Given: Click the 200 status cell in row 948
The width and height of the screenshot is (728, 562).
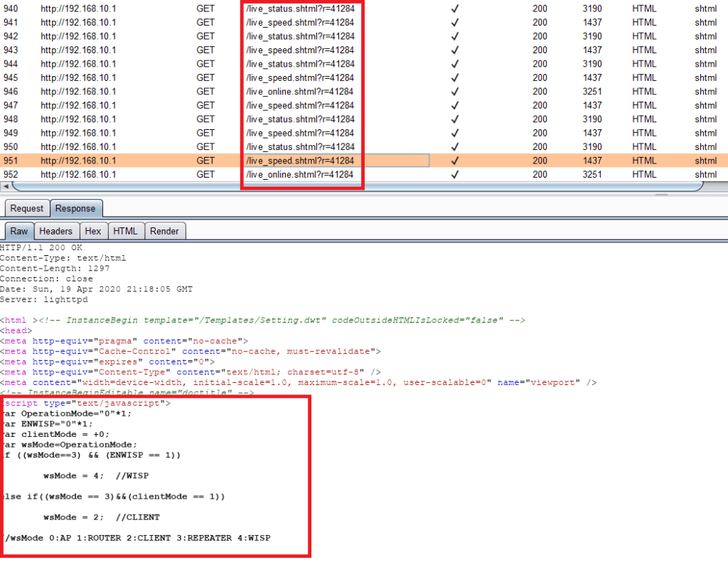Looking at the screenshot, I should click(x=540, y=119).
